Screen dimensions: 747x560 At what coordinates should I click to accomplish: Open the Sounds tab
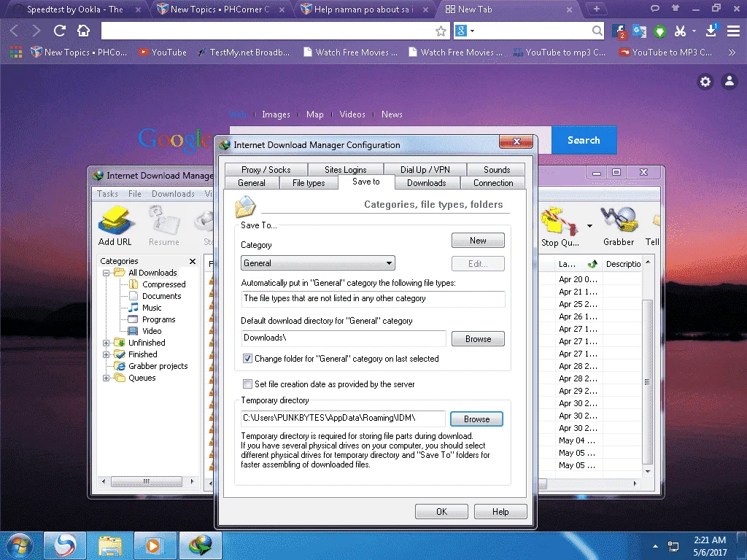click(x=496, y=169)
